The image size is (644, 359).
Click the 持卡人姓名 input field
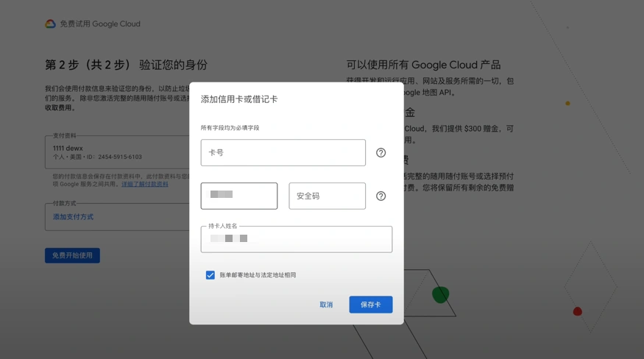[x=296, y=240]
